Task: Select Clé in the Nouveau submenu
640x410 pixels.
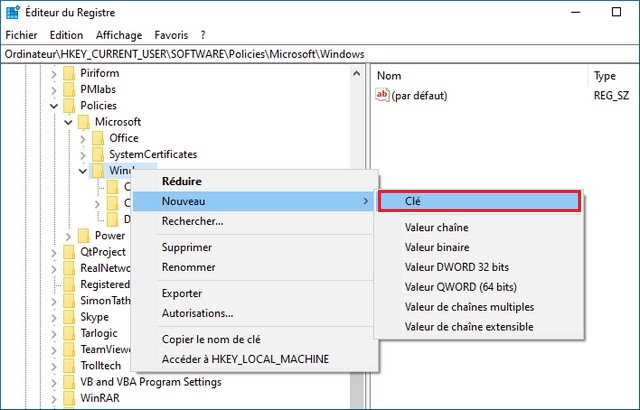Action: click(x=478, y=201)
